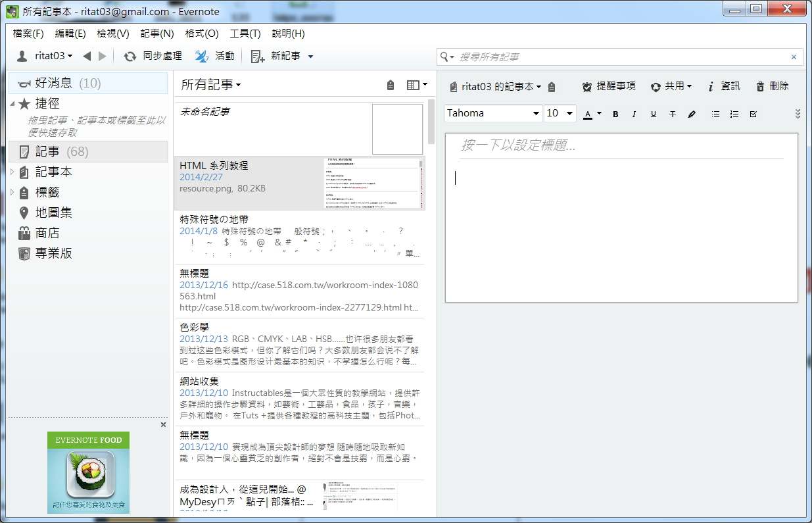Viewport: 812px width, 523px height.
Task: Open the 格式(O) menu
Action: pyautogui.click(x=202, y=34)
